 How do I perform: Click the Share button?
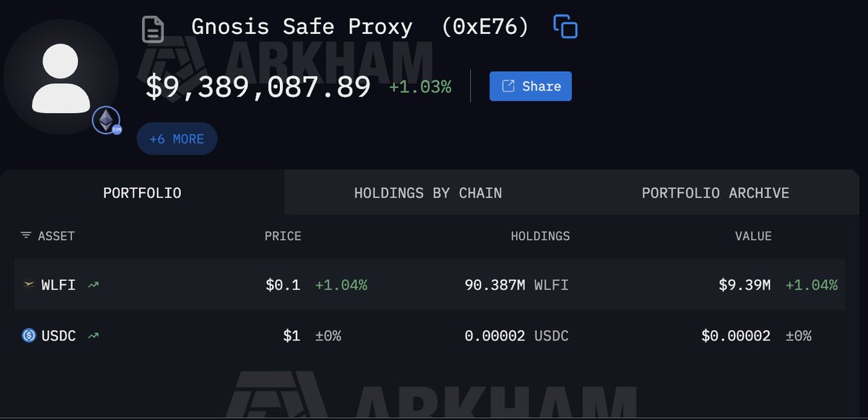[530, 86]
